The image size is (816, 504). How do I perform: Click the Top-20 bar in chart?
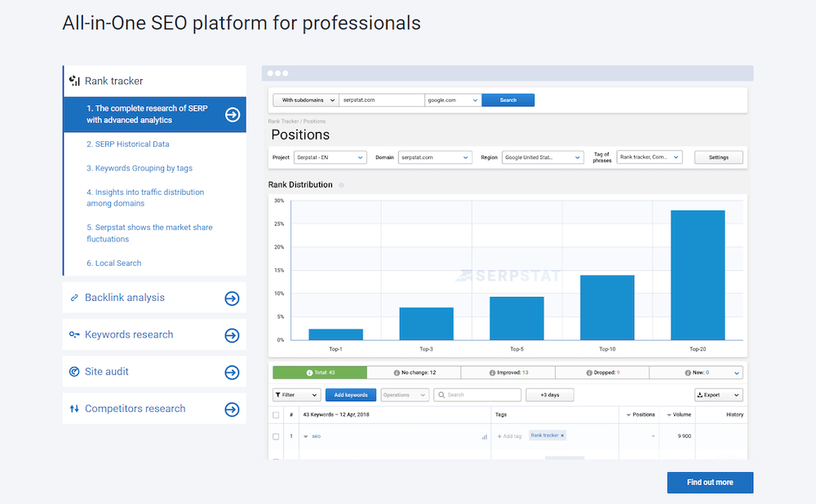point(698,275)
